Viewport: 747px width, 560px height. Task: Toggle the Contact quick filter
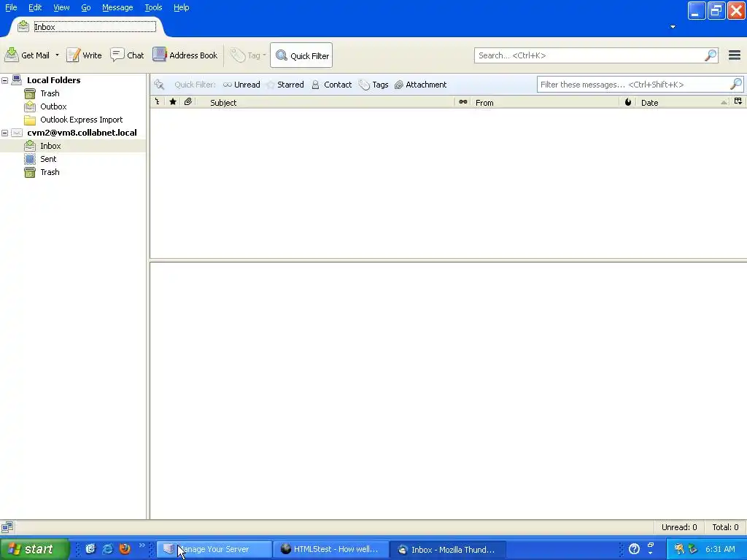(332, 85)
